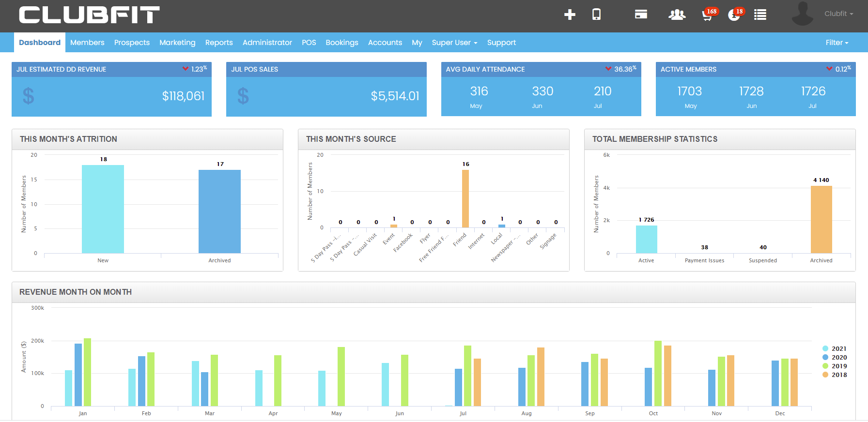Go to POS section
This screenshot has width=868, height=422.
pyautogui.click(x=309, y=43)
